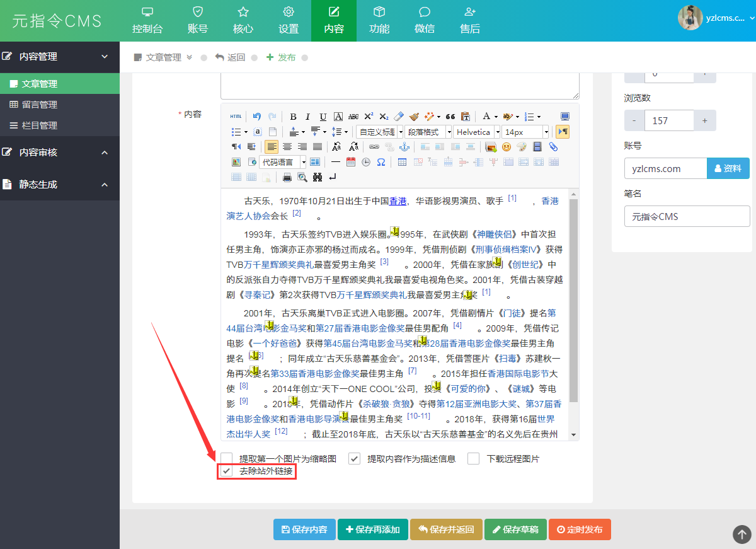756x549 pixels.
Task: Uncheck 提取内容作为描述信息 checkbox
Action: click(355, 459)
